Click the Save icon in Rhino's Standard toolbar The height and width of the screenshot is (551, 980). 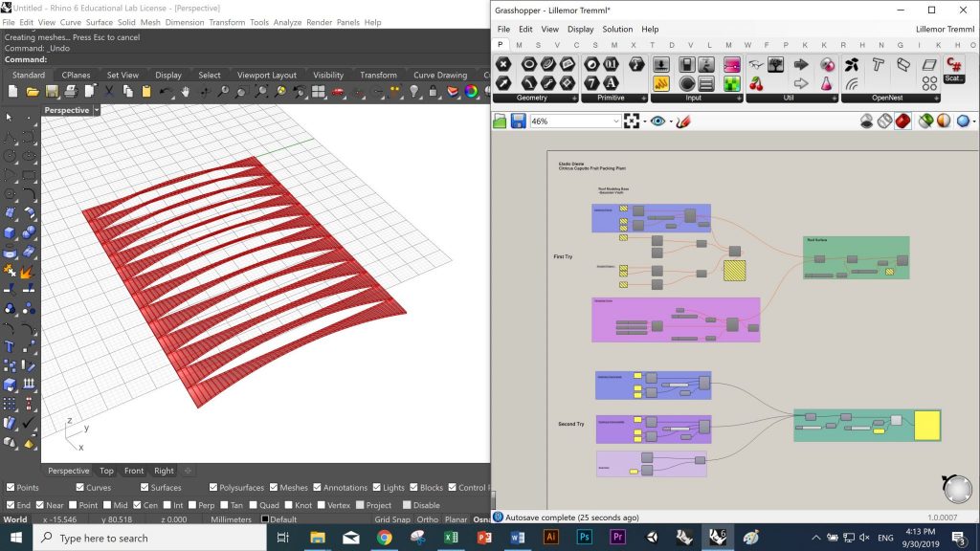coord(51,91)
